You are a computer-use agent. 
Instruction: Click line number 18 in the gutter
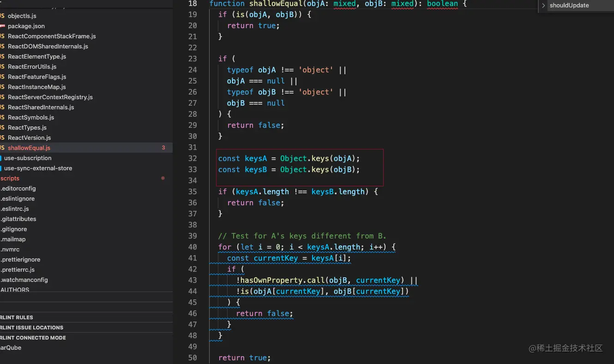[193, 4]
